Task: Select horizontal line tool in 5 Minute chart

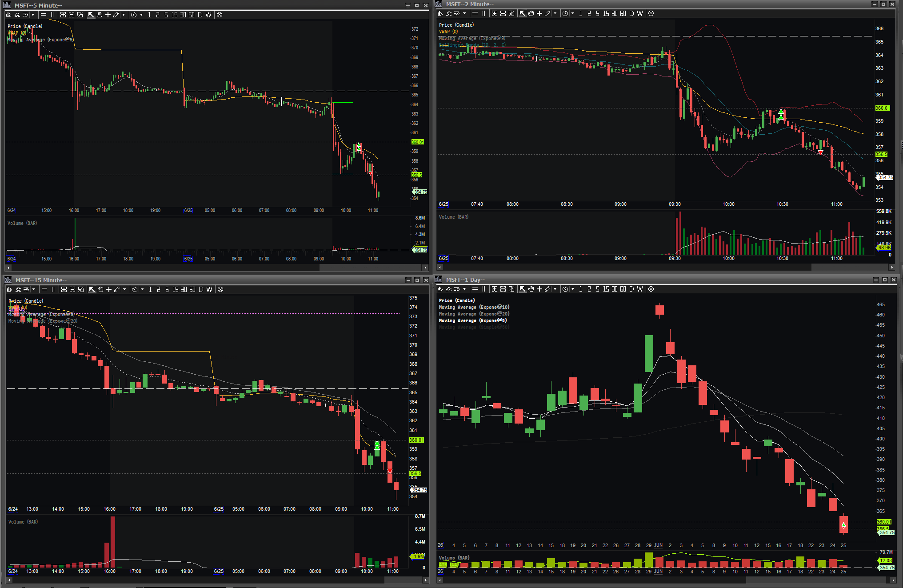Action: 43,15
